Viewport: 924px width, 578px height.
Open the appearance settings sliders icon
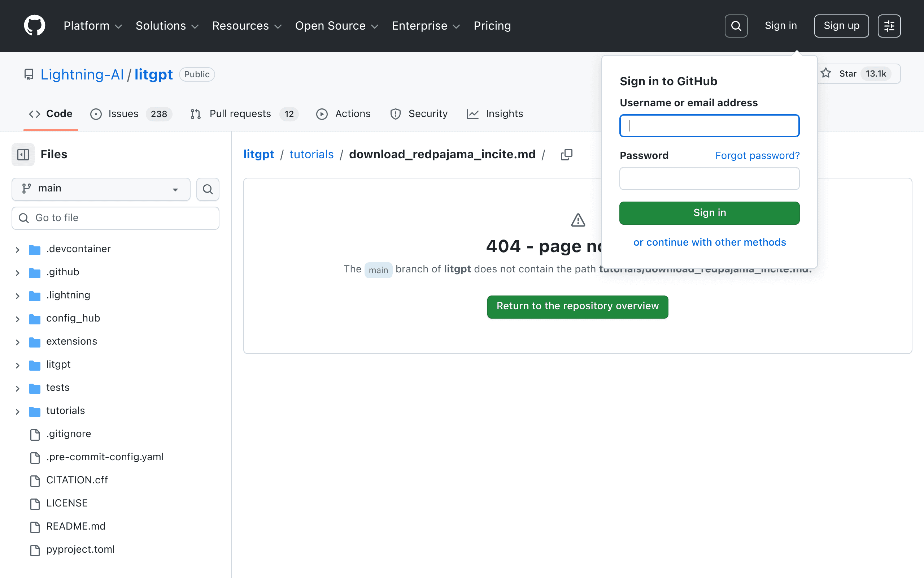889,26
